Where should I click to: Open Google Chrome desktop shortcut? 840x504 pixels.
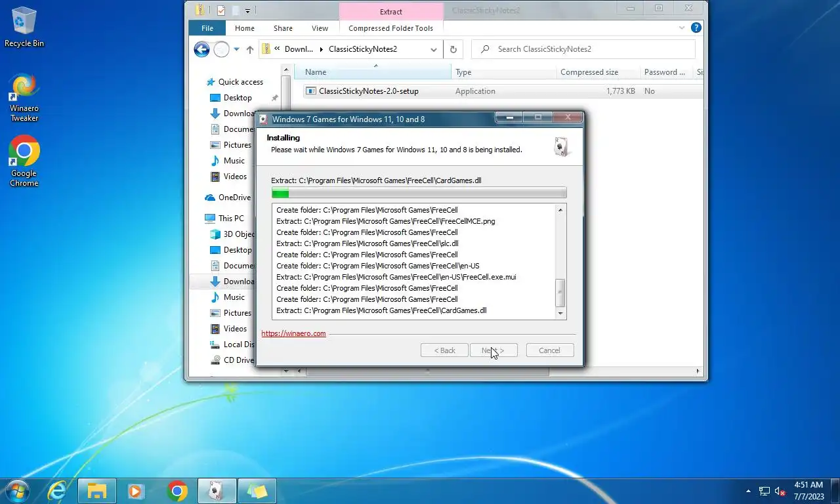coord(24,161)
